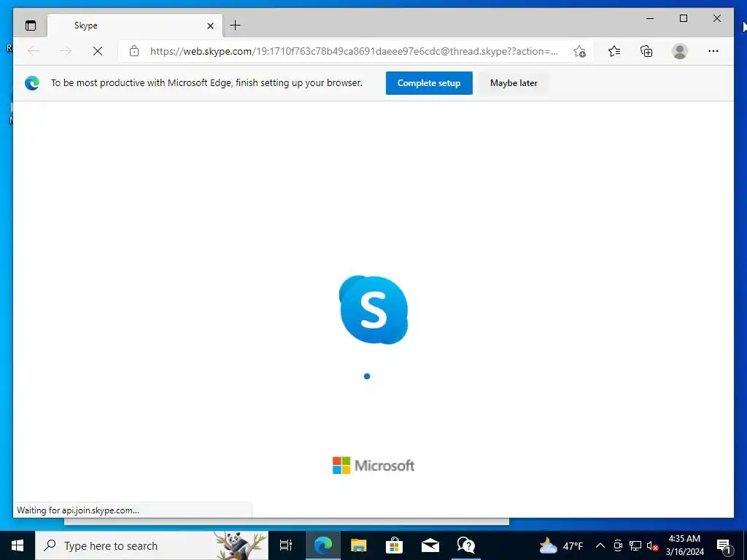Image resolution: width=747 pixels, height=560 pixels.
Task: Click the address bar URL field
Action: pyautogui.click(x=354, y=51)
